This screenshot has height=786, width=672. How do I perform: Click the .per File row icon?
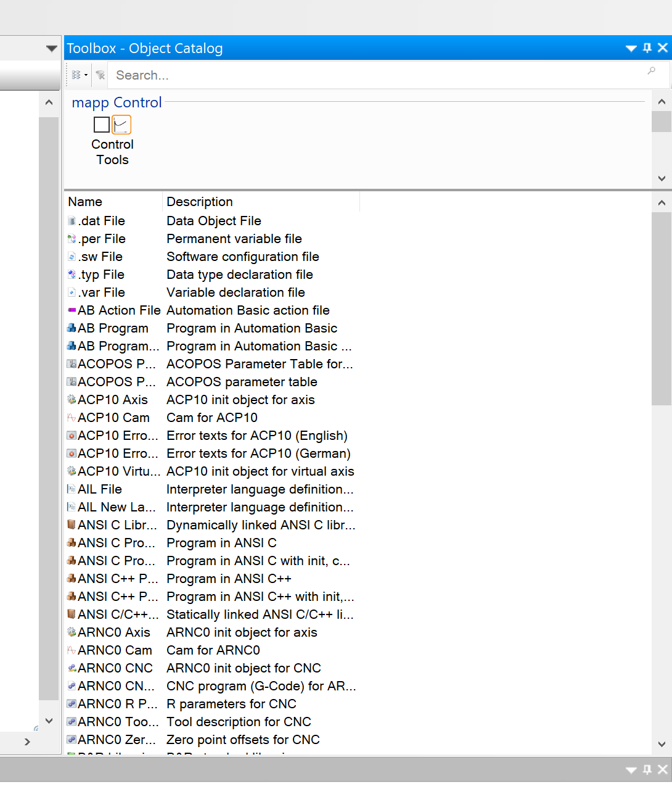pos(72,239)
